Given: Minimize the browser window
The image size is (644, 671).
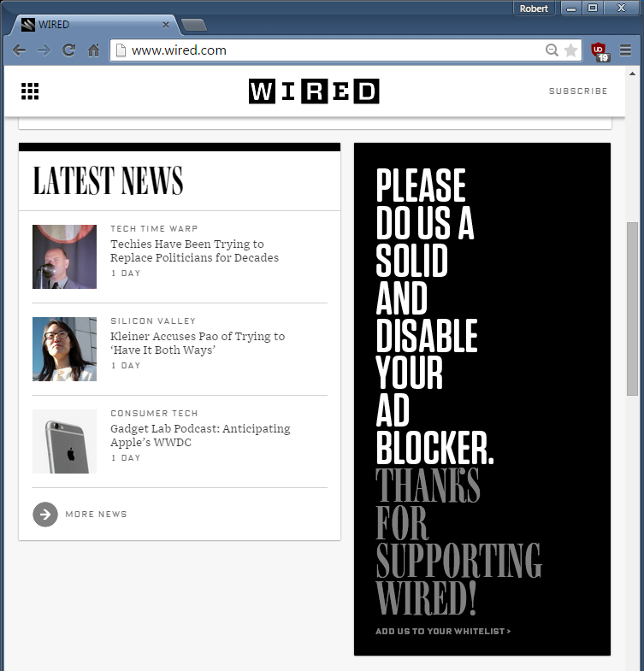Looking at the screenshot, I should (x=571, y=9).
